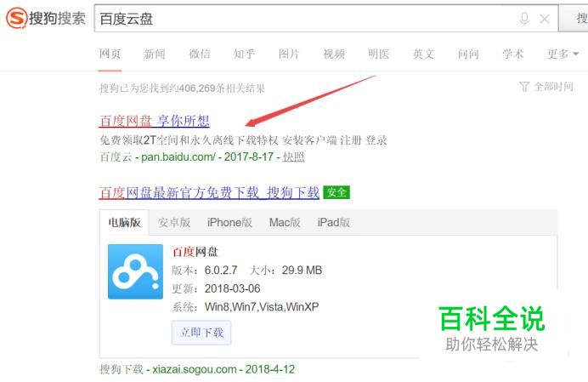The width and height of the screenshot is (588, 382).
Task: Click the Sogou search logo
Action: click(46, 18)
